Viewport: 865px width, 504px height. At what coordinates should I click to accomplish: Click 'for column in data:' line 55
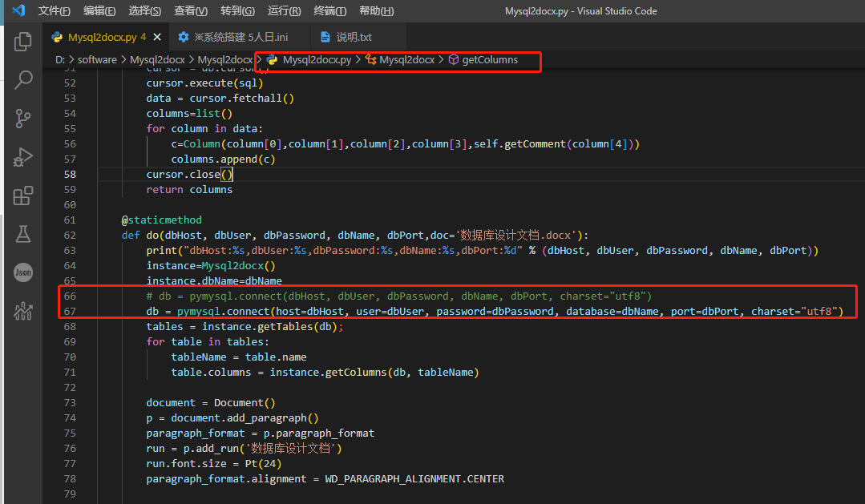204,128
